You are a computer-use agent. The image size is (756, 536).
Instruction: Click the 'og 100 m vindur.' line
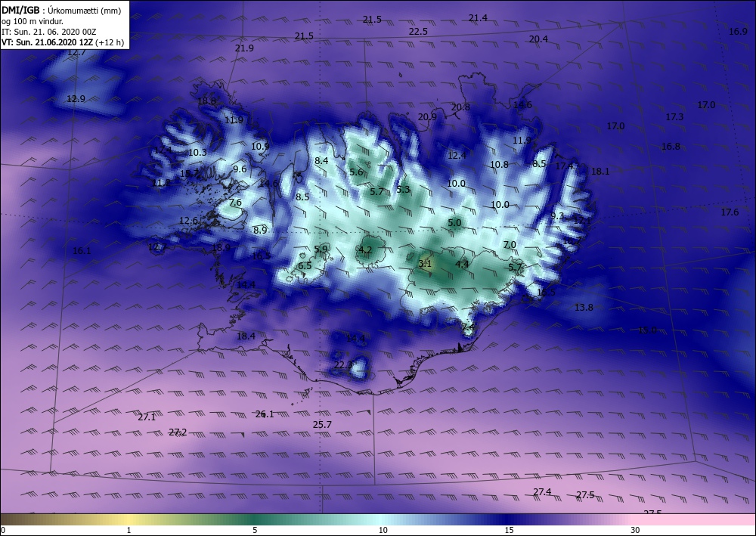click(33, 21)
